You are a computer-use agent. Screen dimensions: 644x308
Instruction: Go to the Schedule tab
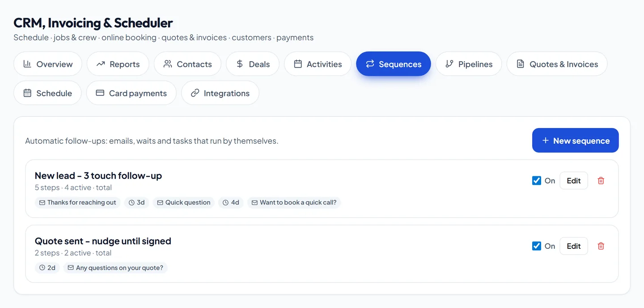coord(47,93)
